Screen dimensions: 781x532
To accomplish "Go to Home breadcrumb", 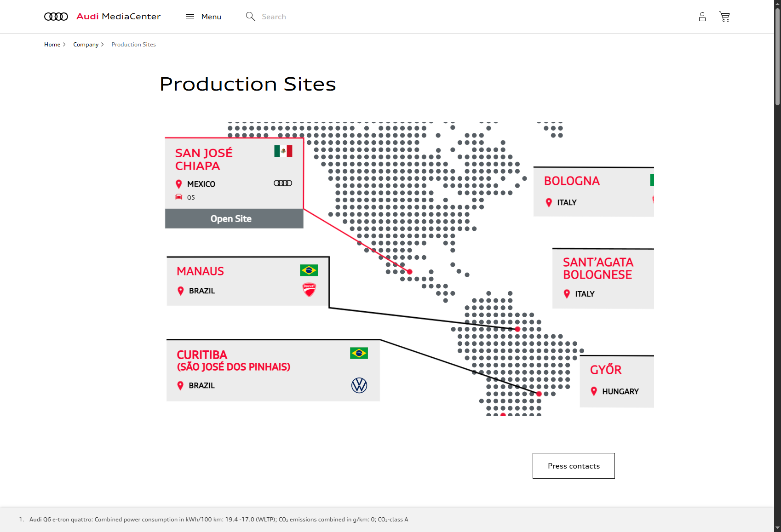I will coord(52,45).
